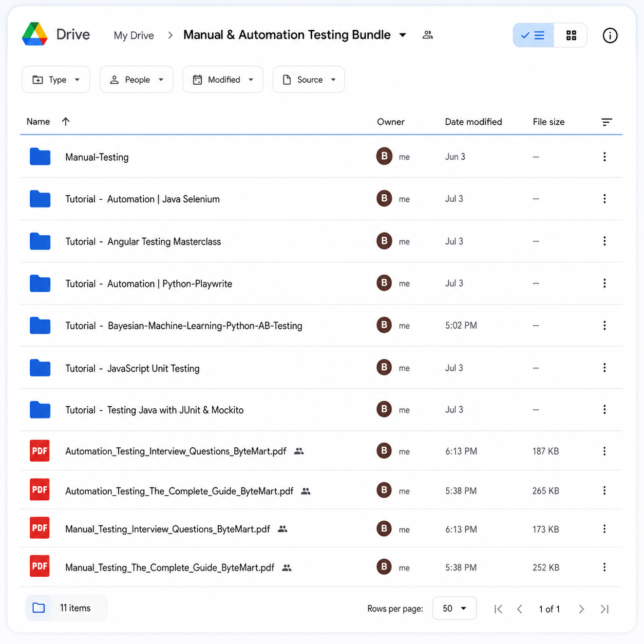The width and height of the screenshot is (644, 644).
Task: Jump to last page icon
Action: click(604, 609)
